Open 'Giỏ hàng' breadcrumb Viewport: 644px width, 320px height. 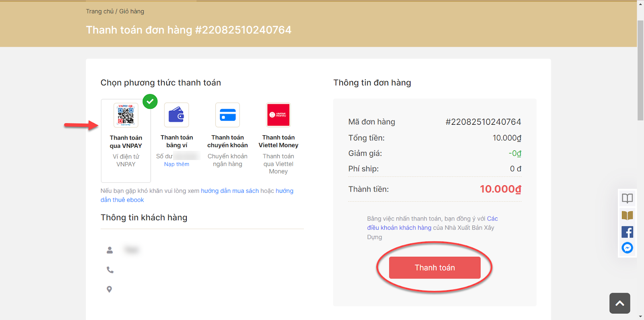tap(132, 11)
